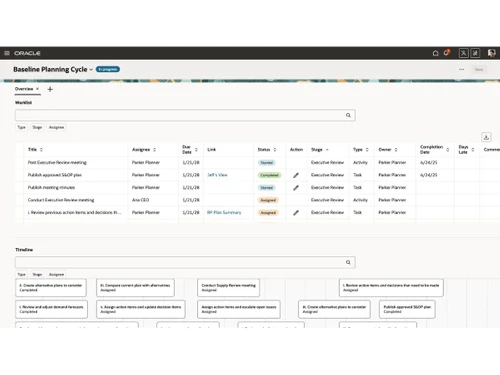The image size is (500, 375).
Task: Expand the Baseline Planning Cycle title dropdown
Action: pos(91,70)
